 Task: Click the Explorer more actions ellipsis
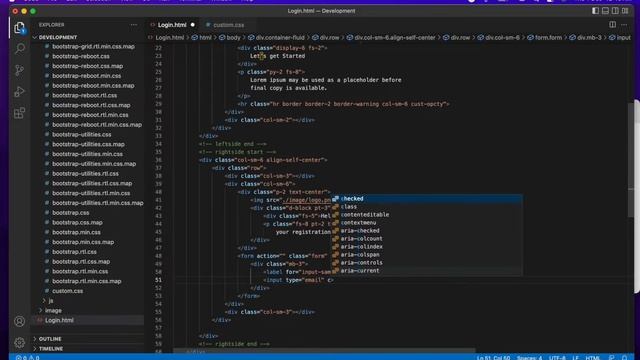pos(133,25)
